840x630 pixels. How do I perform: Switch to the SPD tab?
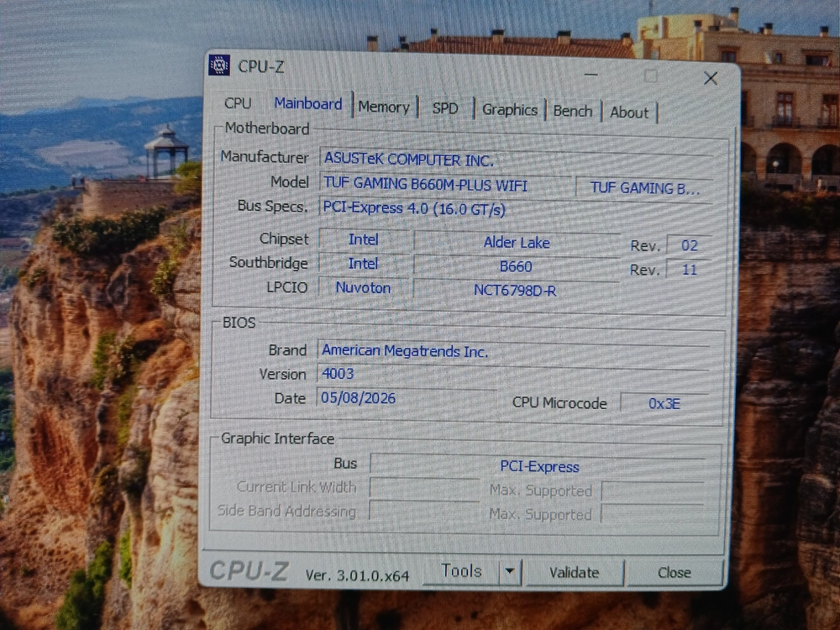tap(445, 108)
